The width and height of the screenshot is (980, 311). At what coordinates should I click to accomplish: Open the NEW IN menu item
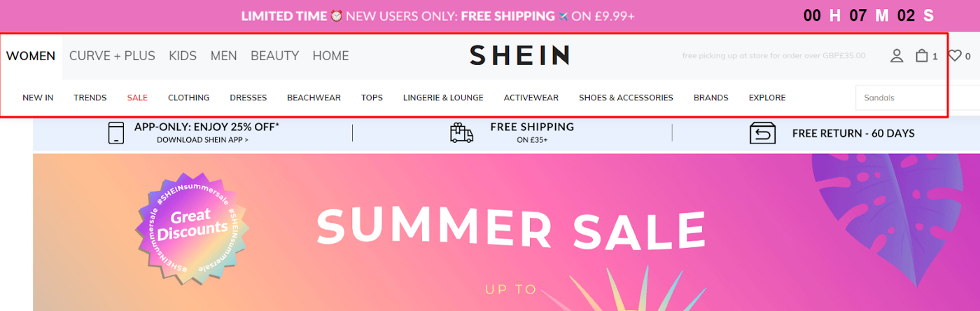tap(38, 98)
